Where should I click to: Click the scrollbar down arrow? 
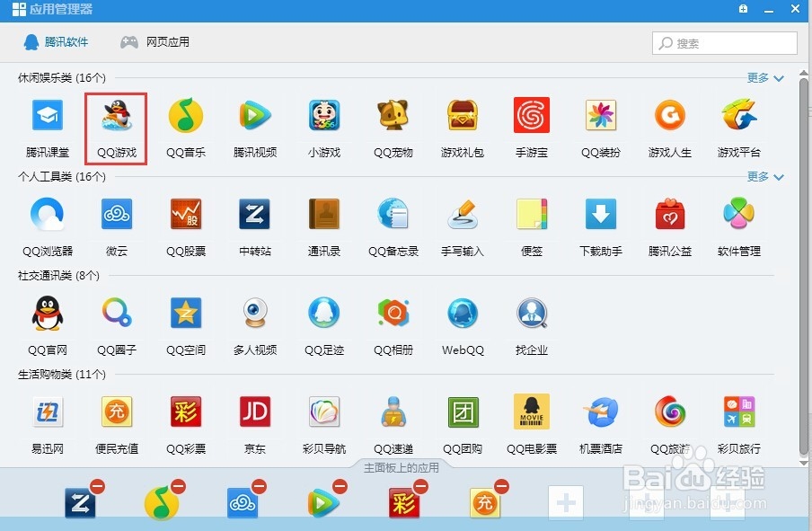click(804, 463)
